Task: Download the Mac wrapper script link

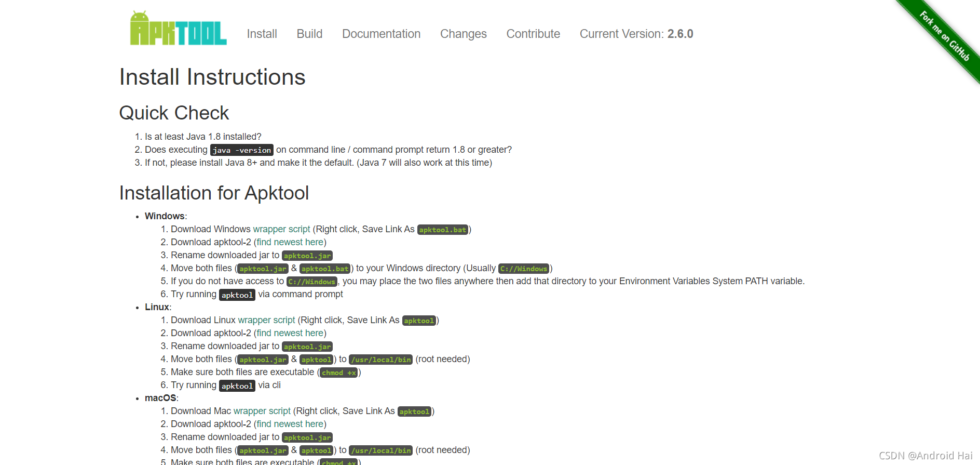Action: click(262, 411)
